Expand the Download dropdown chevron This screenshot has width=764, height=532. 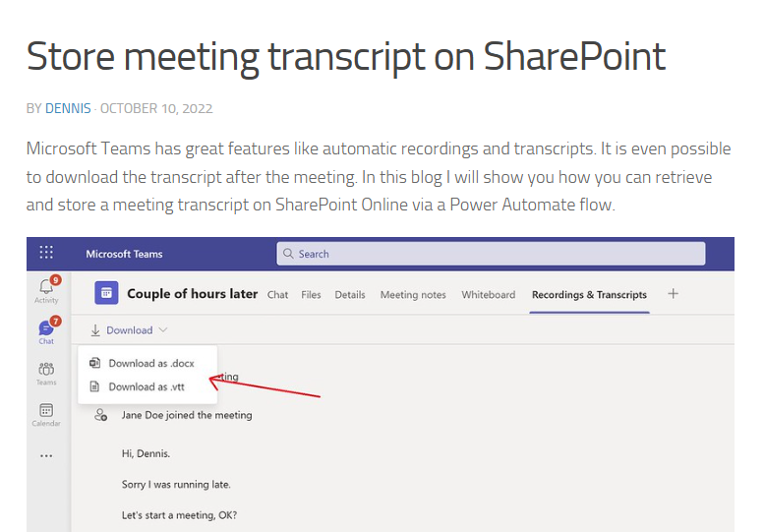click(x=163, y=329)
